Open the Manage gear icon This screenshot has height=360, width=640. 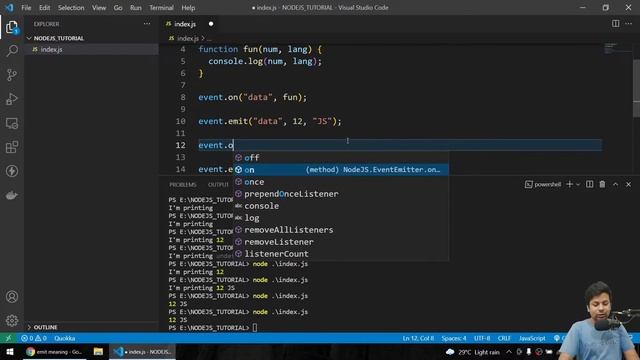(12, 320)
